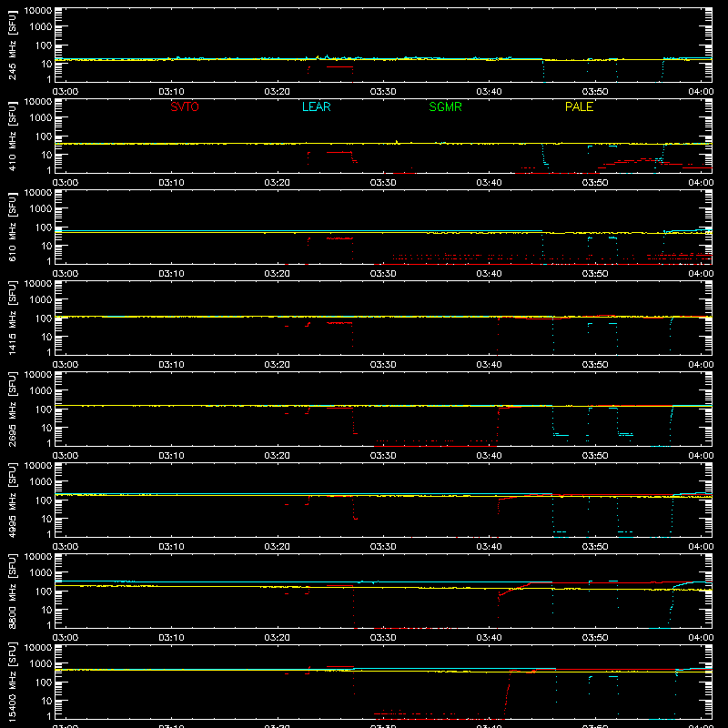Click 03:50 under the 2695 MHz panel
The image size is (728, 728).
pos(595,456)
